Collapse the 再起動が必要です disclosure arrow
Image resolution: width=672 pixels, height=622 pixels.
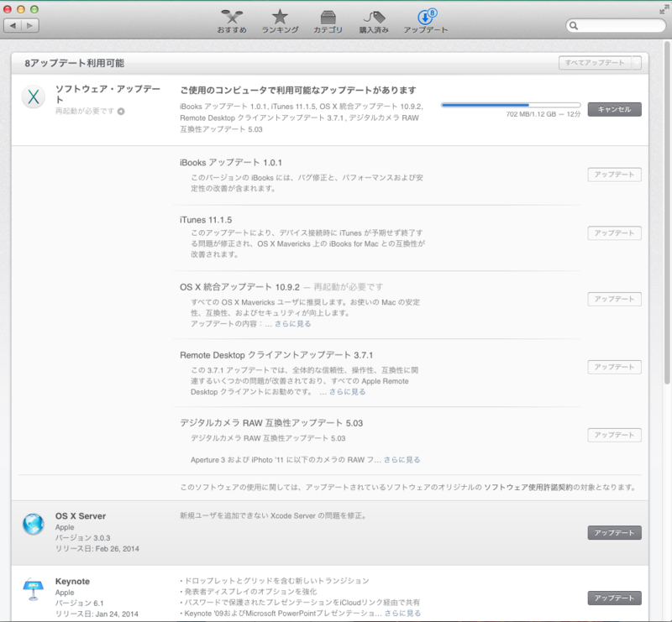pyautogui.click(x=121, y=112)
